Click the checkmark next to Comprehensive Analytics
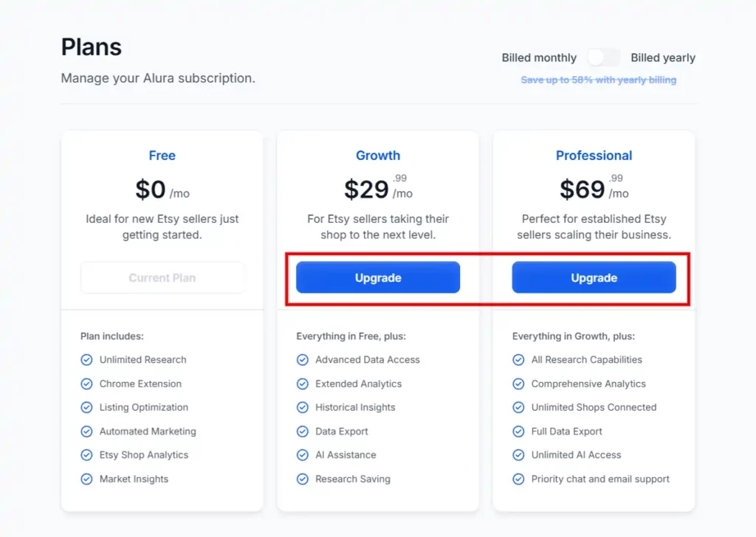 (519, 384)
